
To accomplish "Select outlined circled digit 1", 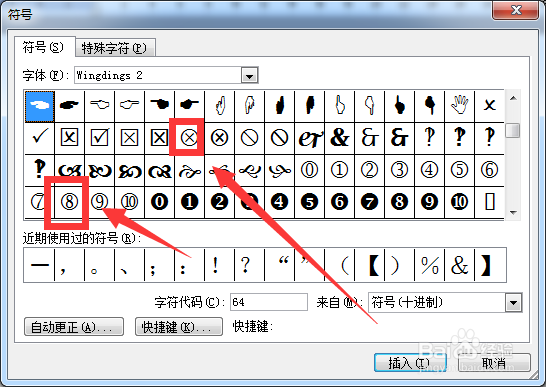I will click(340, 170).
